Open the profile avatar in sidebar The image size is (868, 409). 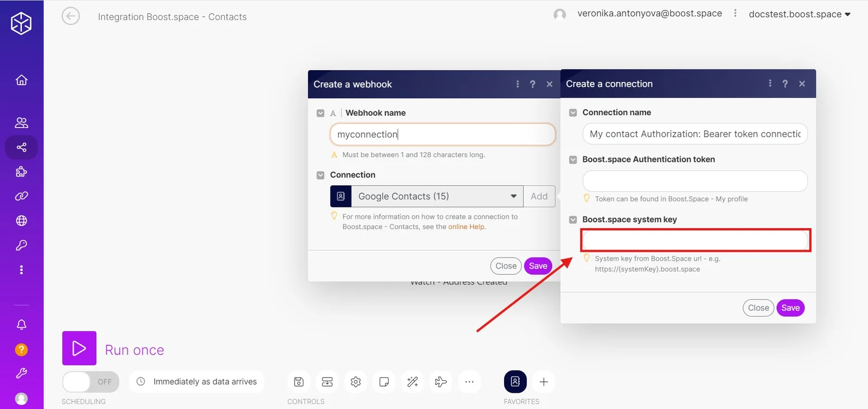tap(21, 399)
